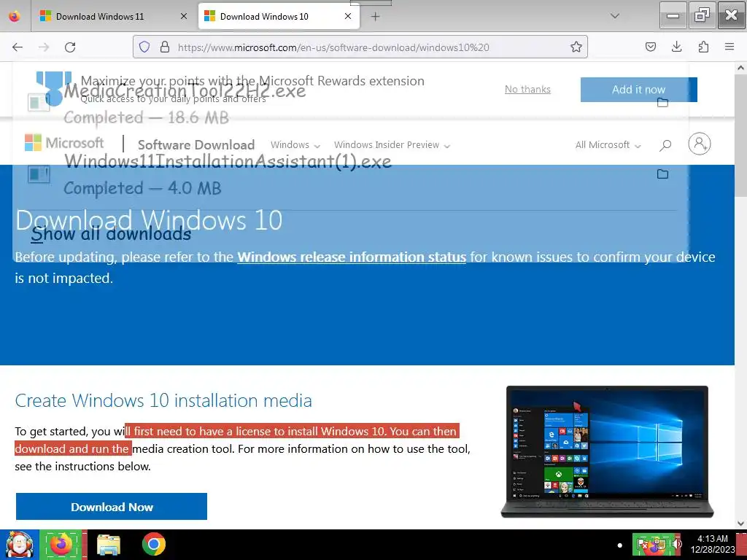Open the Start menu Santa icon
This screenshot has width=747, height=560.
tap(19, 544)
